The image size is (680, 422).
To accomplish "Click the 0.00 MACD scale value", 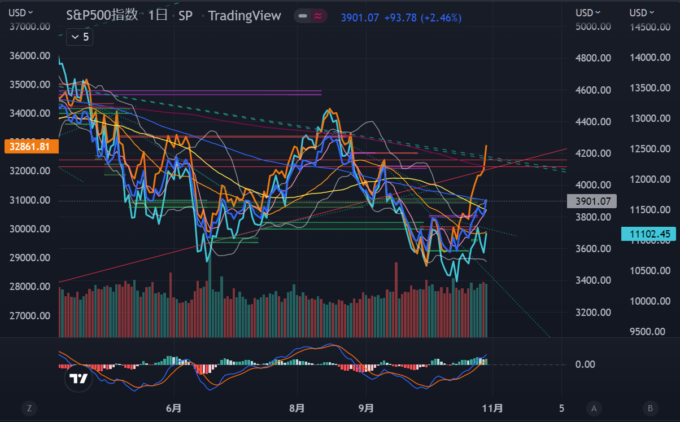I will click(587, 365).
